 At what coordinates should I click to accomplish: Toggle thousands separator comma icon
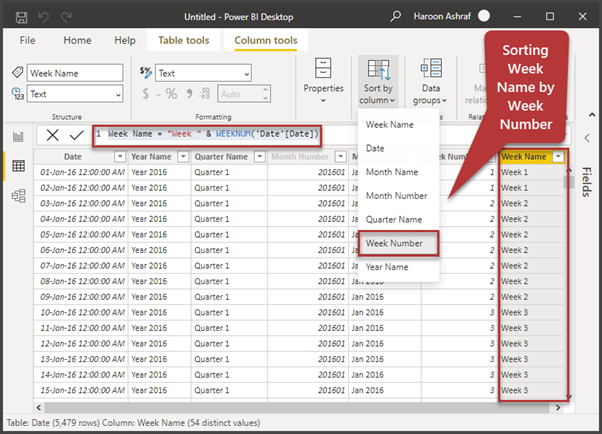(189, 93)
